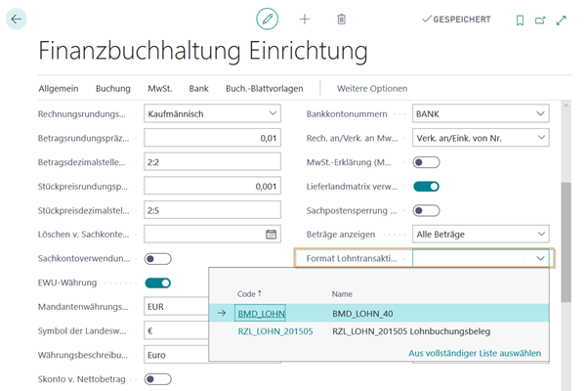The width and height of the screenshot is (588, 391).
Task: Open the Buch.-Blattvorlagen tab
Action: click(264, 88)
